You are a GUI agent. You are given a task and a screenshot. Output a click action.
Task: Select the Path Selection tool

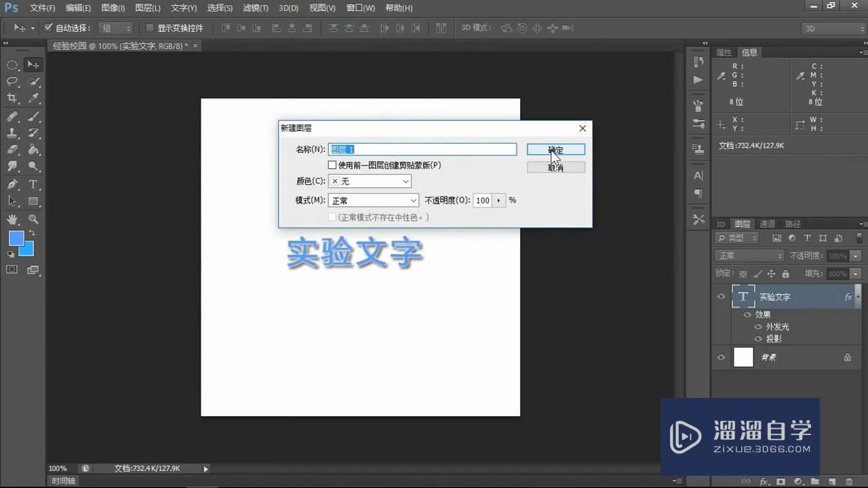(x=12, y=201)
